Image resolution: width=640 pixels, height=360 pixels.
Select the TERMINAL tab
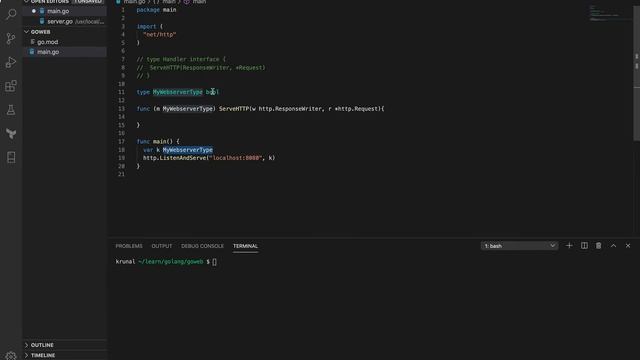click(x=245, y=246)
